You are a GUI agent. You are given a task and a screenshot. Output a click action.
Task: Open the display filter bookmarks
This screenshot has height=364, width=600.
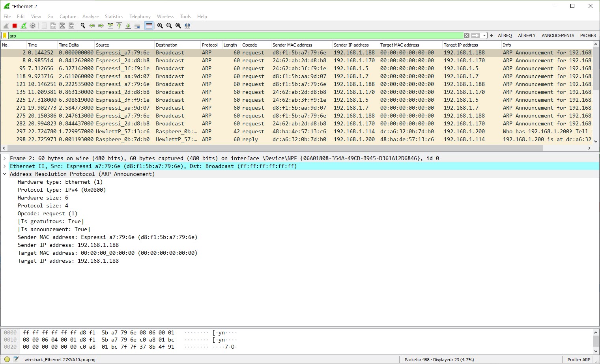pyautogui.click(x=4, y=35)
